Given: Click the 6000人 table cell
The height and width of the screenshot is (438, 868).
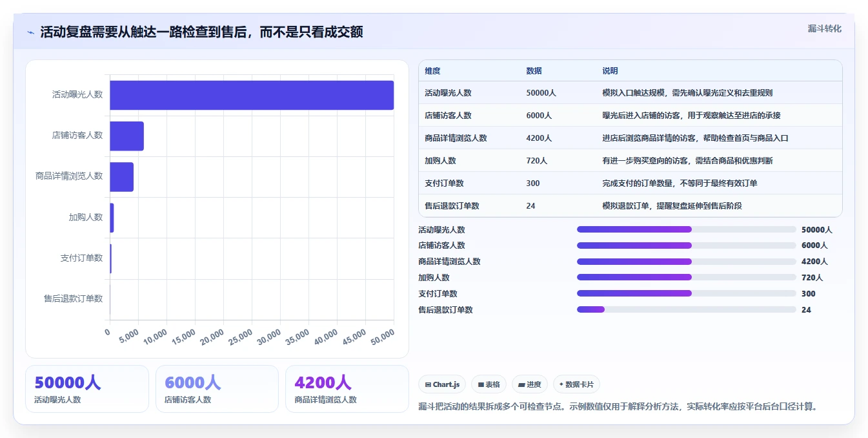Looking at the screenshot, I should point(539,116).
